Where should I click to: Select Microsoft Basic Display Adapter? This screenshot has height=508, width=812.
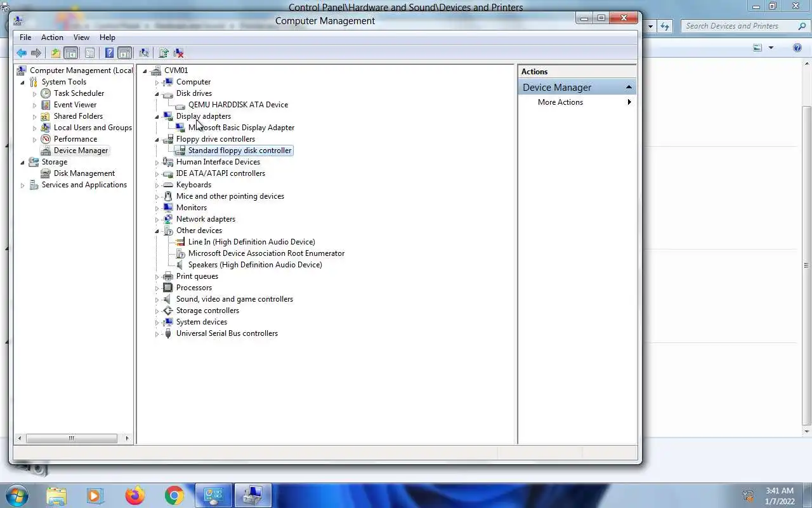click(241, 128)
